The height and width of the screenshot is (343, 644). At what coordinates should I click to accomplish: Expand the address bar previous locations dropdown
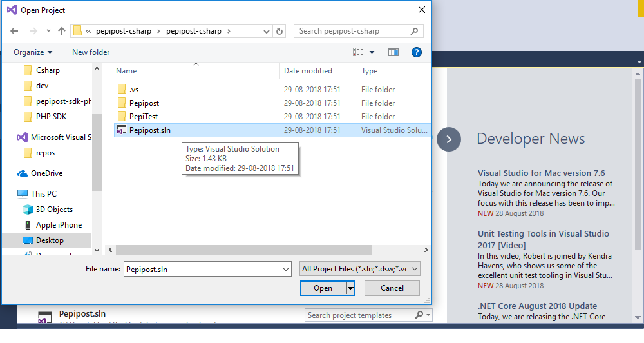(x=267, y=31)
